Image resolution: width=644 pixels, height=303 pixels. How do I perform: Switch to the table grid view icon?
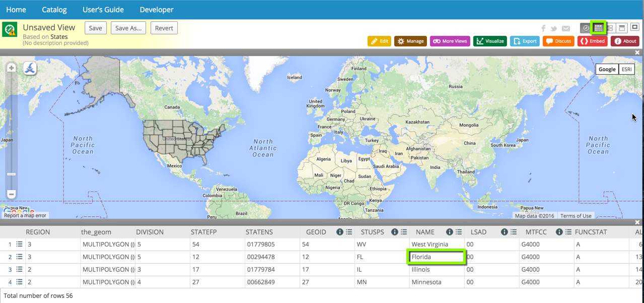598,28
